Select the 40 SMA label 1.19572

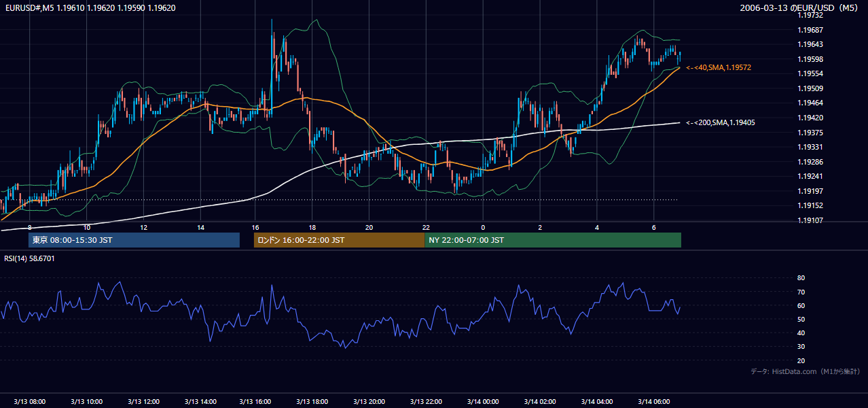[x=719, y=68]
